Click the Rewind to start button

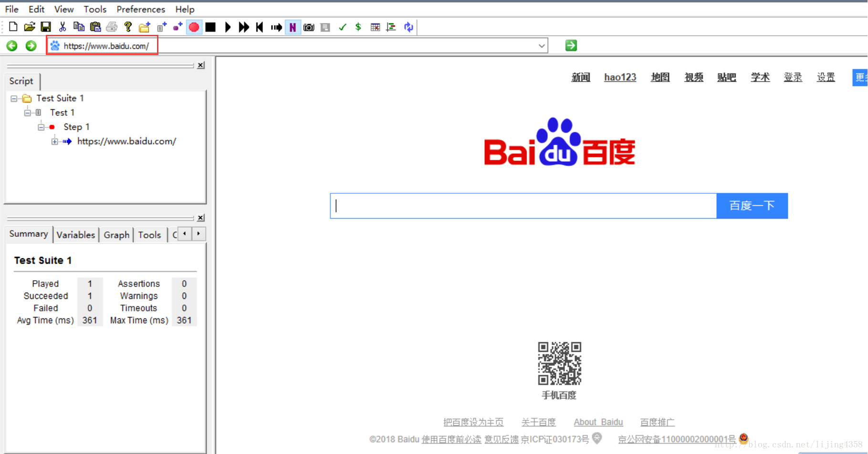[x=260, y=27]
